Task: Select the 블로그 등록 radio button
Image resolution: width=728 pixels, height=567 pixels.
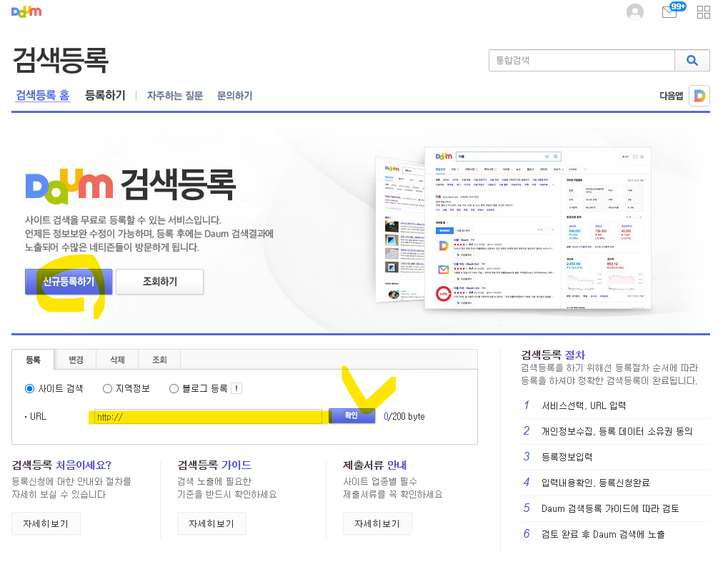Action: click(x=173, y=388)
